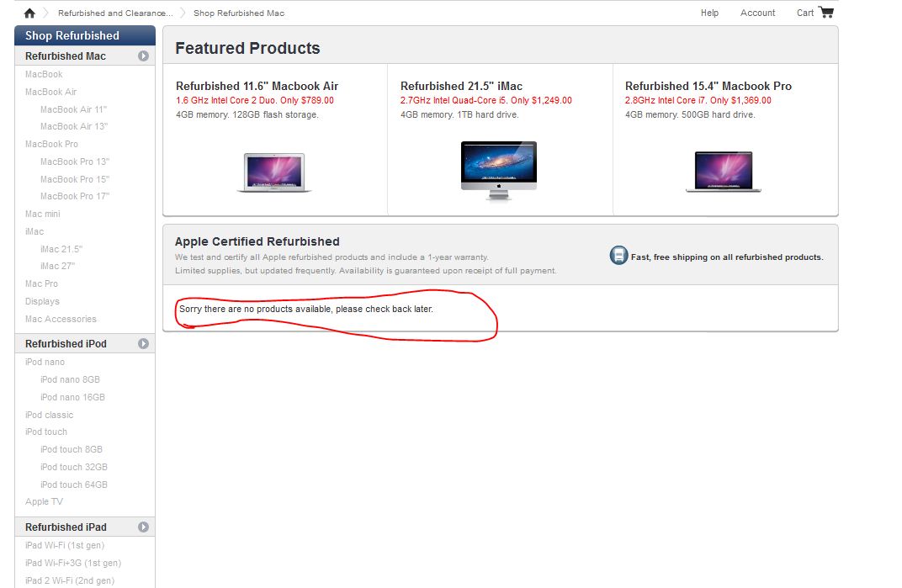
Task: Select Refurbished iPad section heading
Action: coord(66,527)
